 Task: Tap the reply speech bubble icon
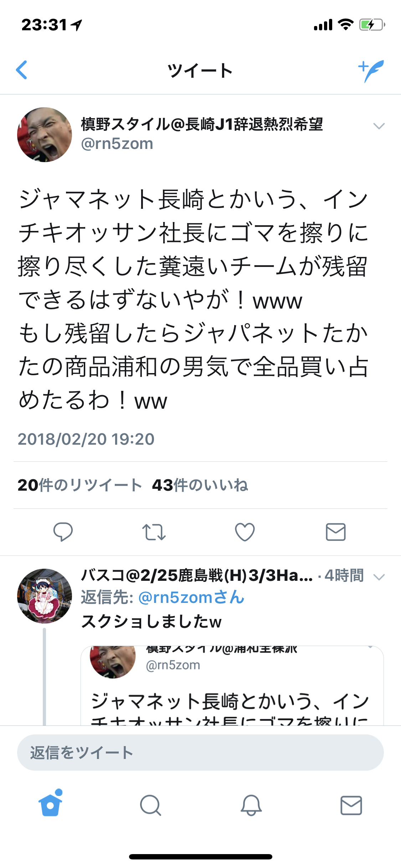coord(63,532)
